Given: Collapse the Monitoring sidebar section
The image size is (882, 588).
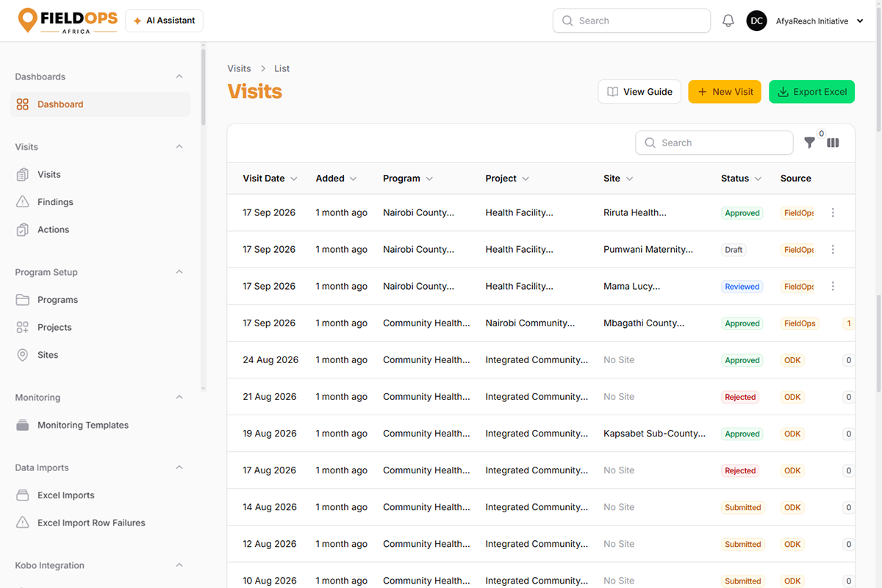Looking at the screenshot, I should coord(179,398).
